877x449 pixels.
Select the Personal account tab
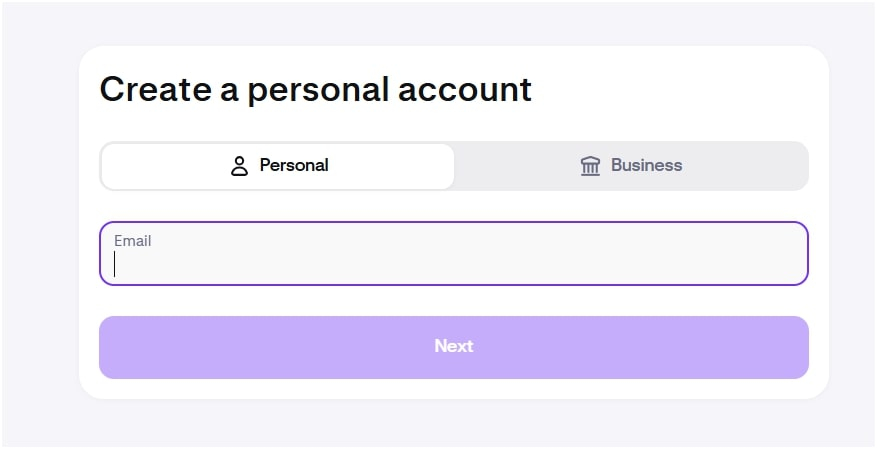(278, 166)
